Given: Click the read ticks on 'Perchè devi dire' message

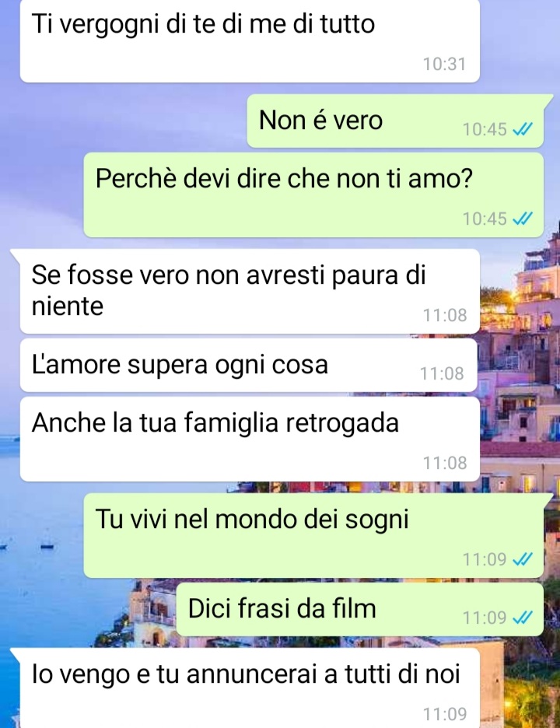Looking at the screenshot, I should click(522, 219).
